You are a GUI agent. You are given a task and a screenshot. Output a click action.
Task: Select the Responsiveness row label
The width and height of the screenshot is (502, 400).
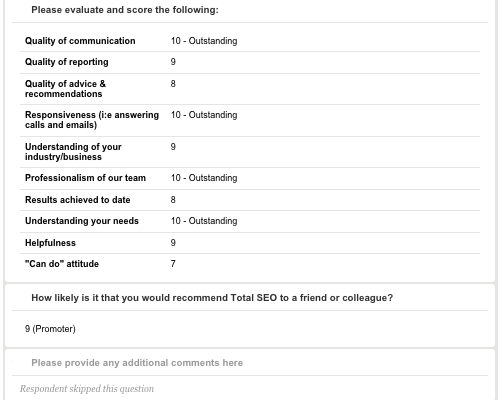click(x=92, y=120)
